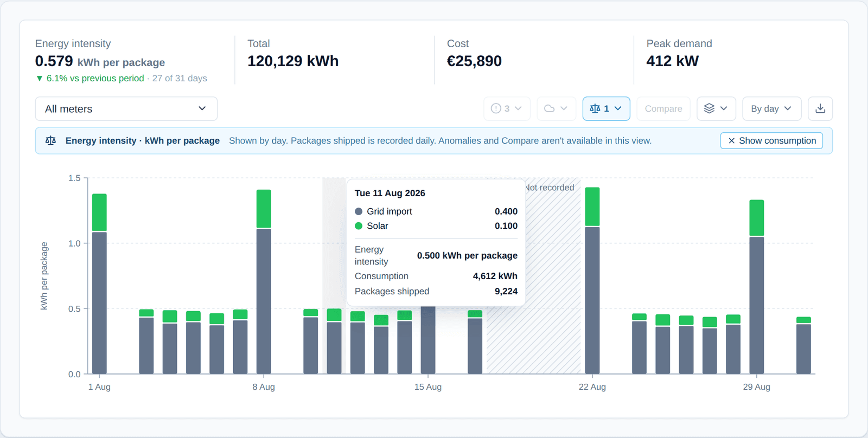Image resolution: width=868 pixels, height=438 pixels.
Task: Click the 22 Aug bar in chart
Action: [x=592, y=280]
